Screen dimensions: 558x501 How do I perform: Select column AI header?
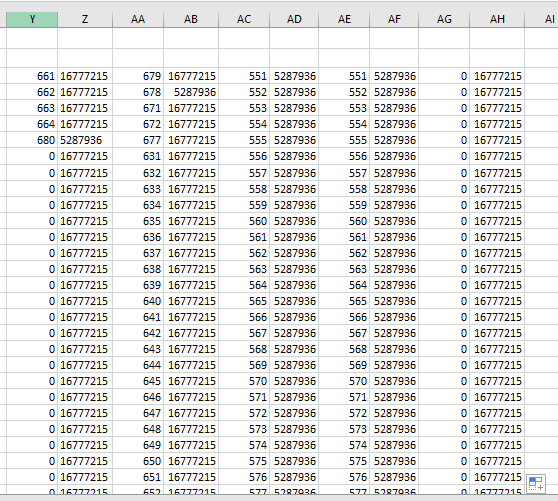pos(542,19)
